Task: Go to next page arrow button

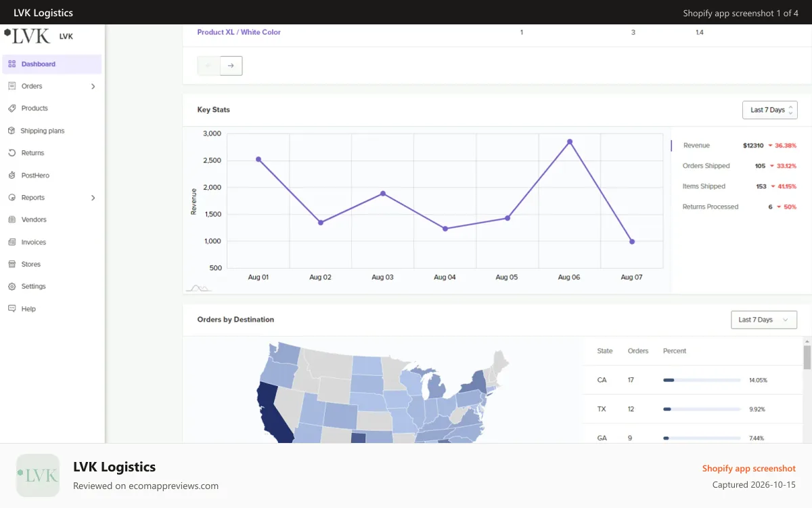Action: (231, 66)
